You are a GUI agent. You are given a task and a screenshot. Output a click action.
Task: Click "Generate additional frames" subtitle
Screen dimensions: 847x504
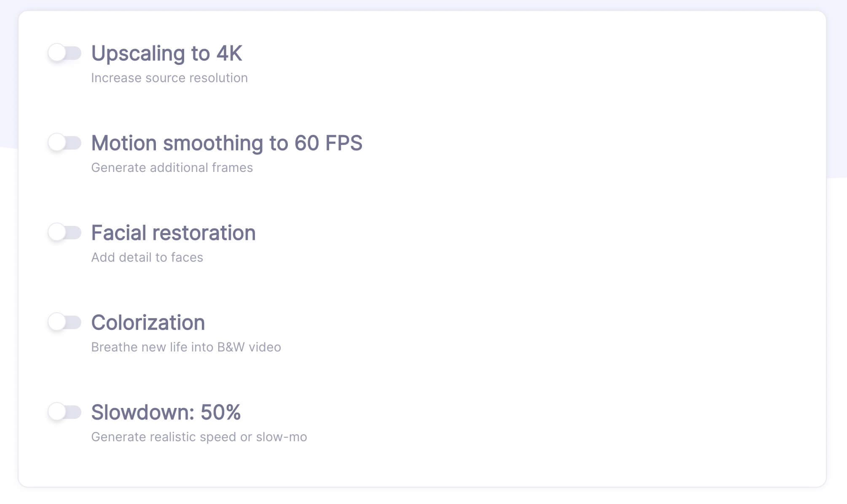coord(172,168)
